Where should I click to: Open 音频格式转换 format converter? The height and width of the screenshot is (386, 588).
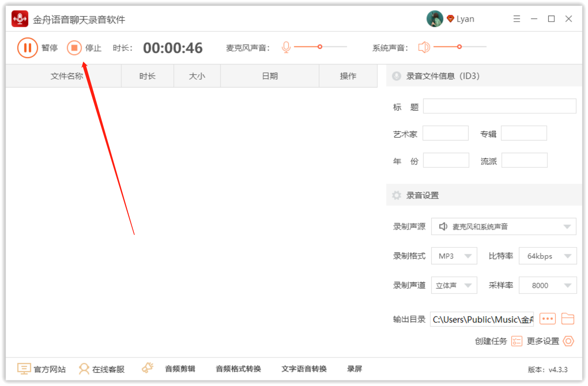click(238, 368)
